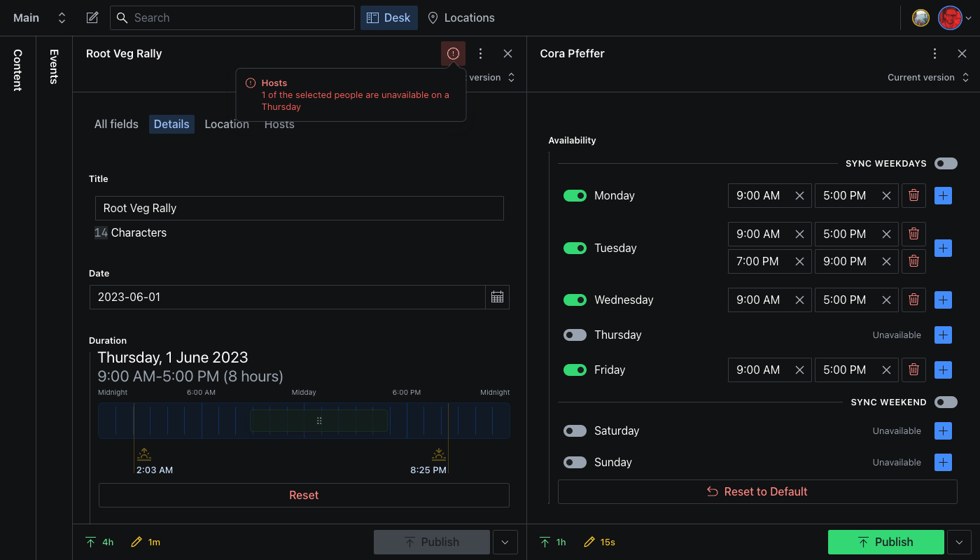Click the Hosts validation warning icon
Screen dimensions: 980x560
[452, 53]
